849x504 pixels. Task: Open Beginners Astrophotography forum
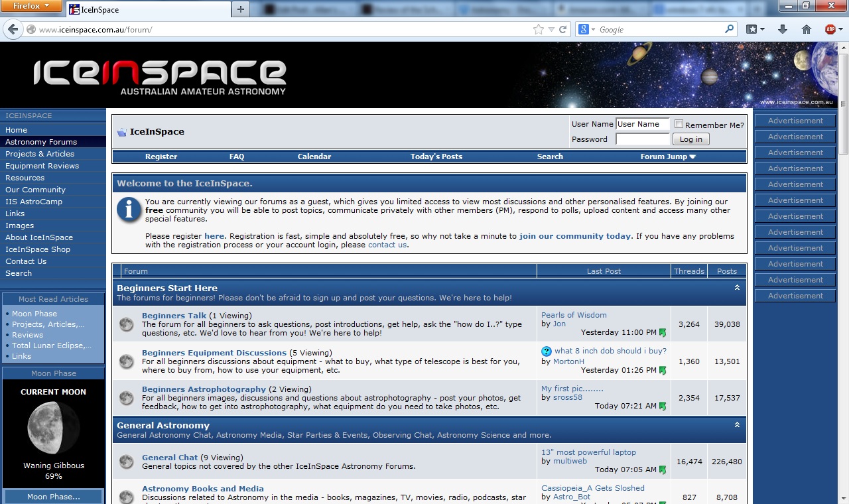204,389
